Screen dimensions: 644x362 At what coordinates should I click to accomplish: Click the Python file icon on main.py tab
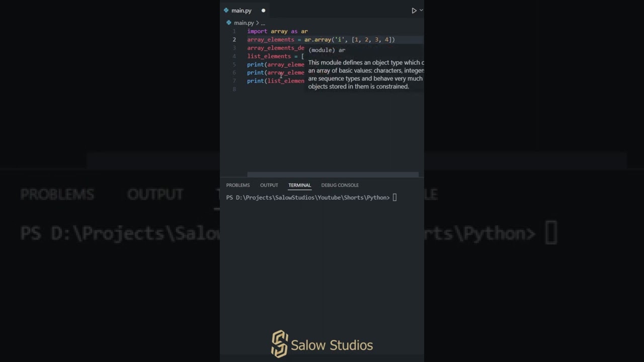coord(226,11)
